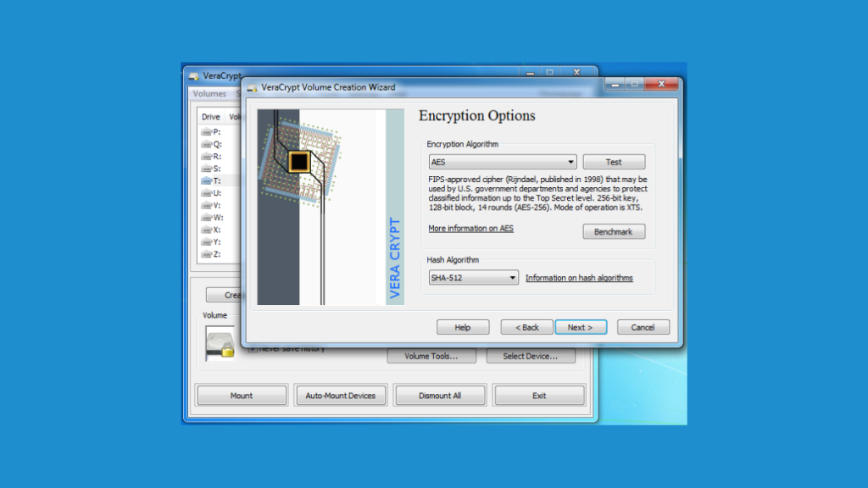Click the Drive column header

pyautogui.click(x=211, y=117)
